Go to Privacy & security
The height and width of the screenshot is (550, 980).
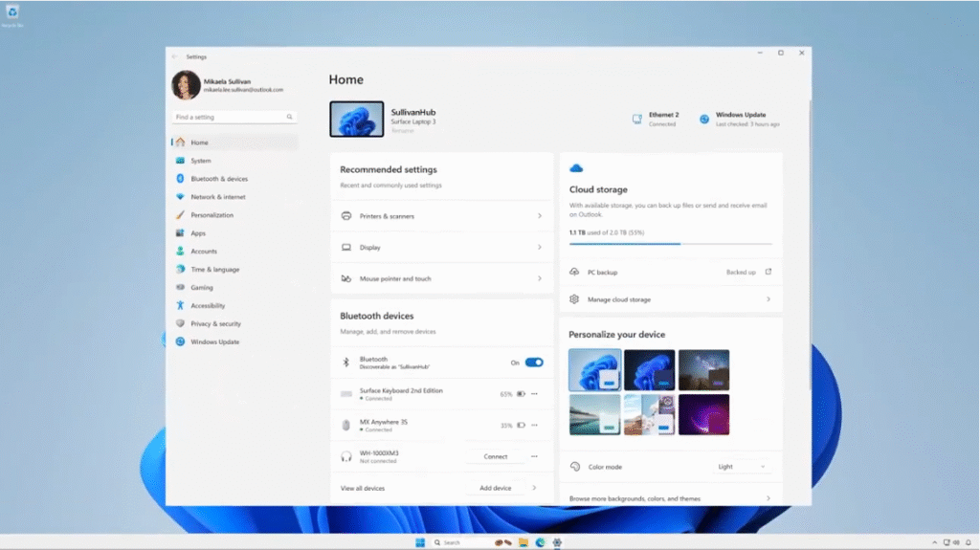[235, 323]
